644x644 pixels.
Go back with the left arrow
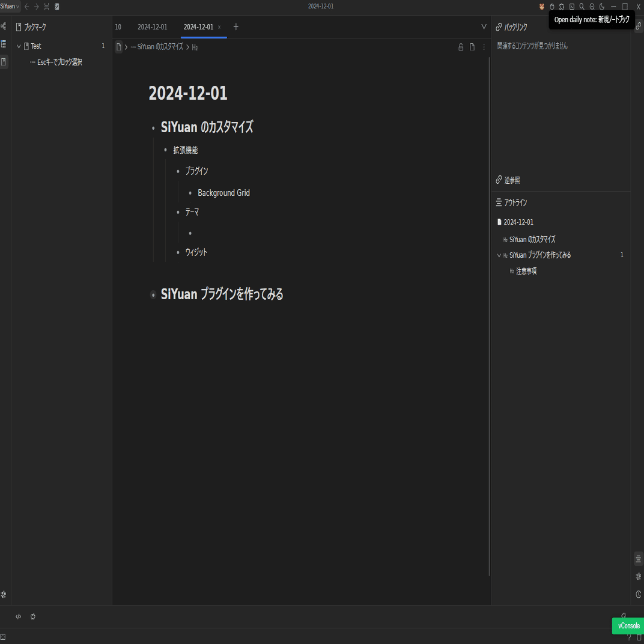point(26,7)
